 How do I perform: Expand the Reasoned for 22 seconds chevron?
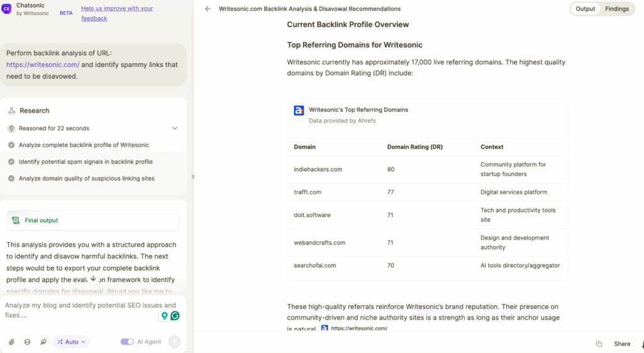[x=175, y=128]
